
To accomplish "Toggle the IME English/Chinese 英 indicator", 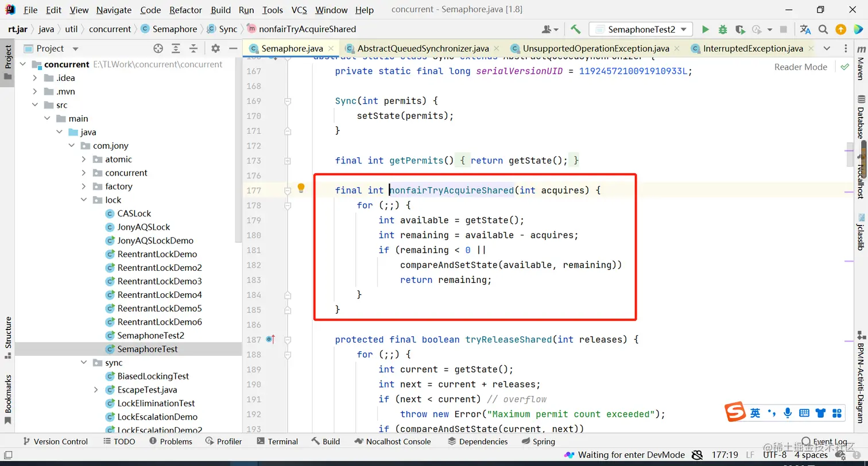I will coord(755,413).
